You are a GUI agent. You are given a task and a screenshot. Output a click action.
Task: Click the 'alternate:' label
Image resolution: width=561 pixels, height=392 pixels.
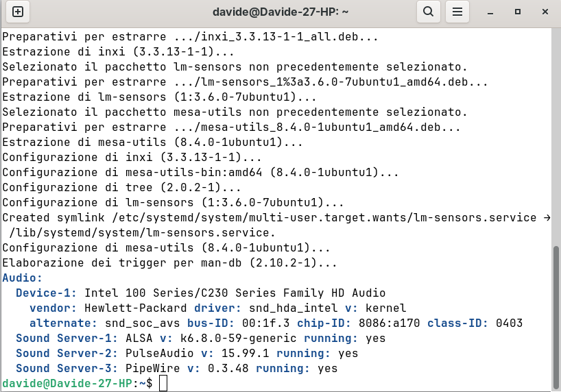tap(63, 323)
